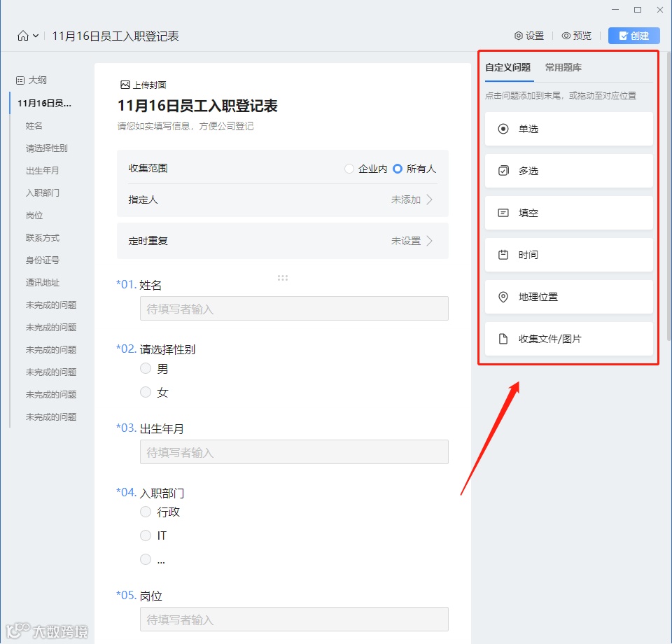Screen dimensions: 672x644
Task: Click the 填空 text-field icon
Action: (x=503, y=213)
